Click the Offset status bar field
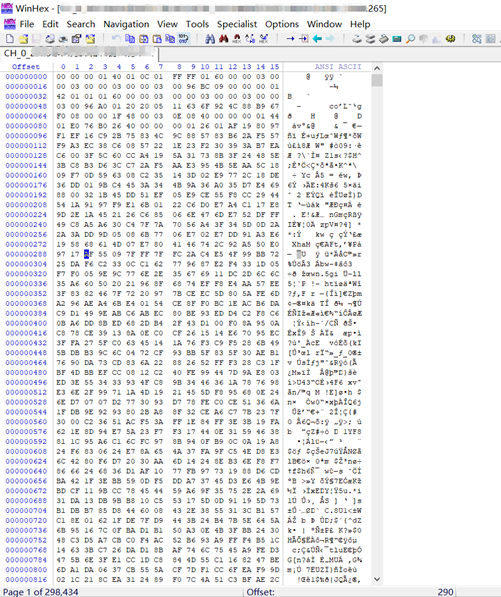This screenshot has height=597, width=501. pyautogui.click(x=350, y=592)
